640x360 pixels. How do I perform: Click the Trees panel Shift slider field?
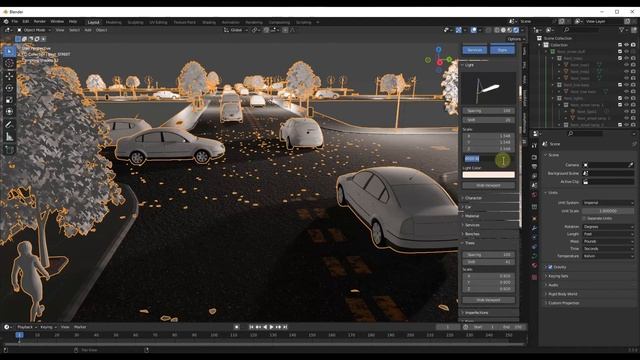pos(489,262)
